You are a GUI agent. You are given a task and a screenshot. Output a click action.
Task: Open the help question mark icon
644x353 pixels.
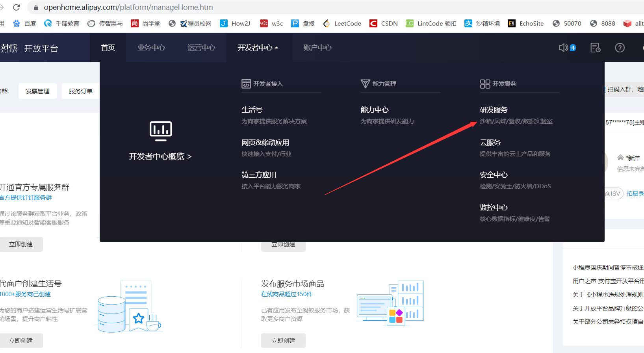pos(620,48)
